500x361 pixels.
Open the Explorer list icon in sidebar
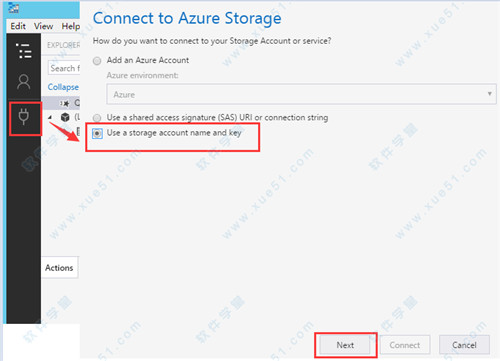click(x=24, y=51)
